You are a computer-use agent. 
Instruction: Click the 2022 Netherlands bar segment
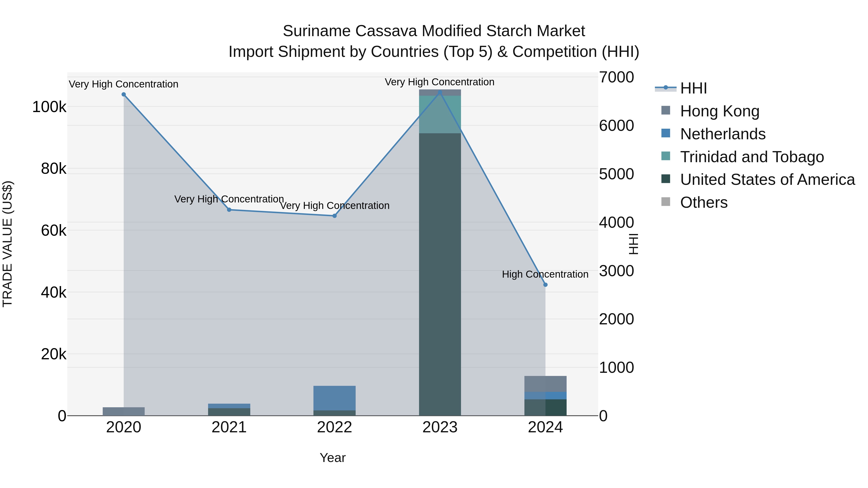pyautogui.click(x=335, y=398)
